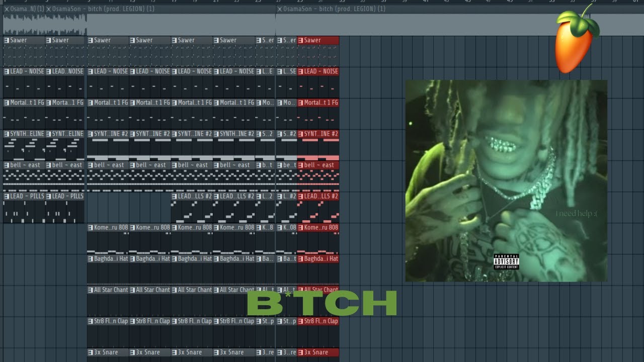Click pattern icon on red LEAD..LLS #2 clip
644x362 pixels.
tap(300, 196)
